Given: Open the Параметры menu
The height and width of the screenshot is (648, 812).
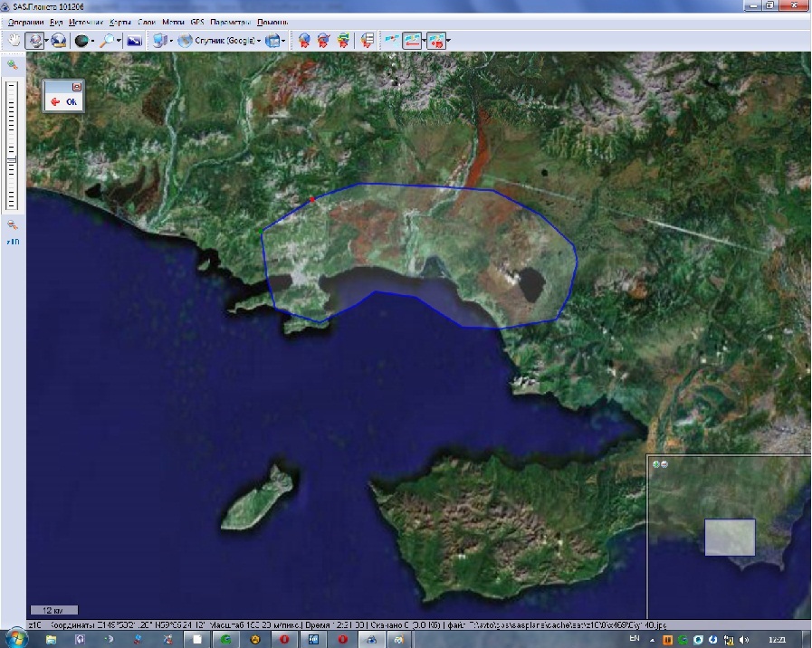Looking at the screenshot, I should 230,21.
